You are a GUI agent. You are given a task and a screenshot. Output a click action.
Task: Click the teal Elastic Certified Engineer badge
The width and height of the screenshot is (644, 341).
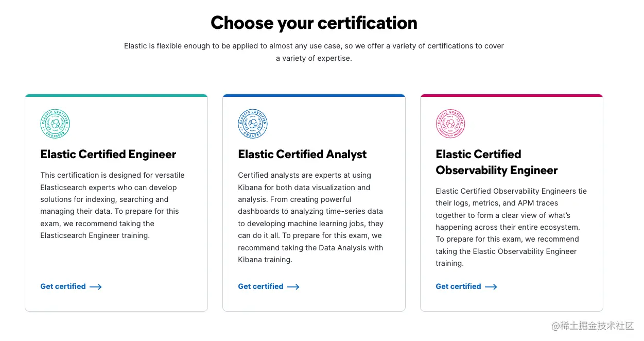click(55, 124)
